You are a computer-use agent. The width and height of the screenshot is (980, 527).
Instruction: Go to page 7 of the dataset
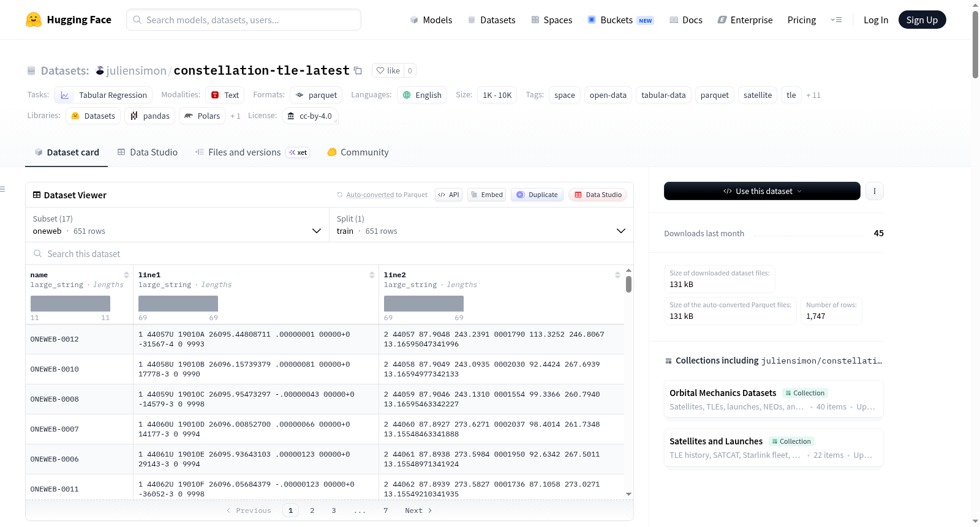coord(386,510)
